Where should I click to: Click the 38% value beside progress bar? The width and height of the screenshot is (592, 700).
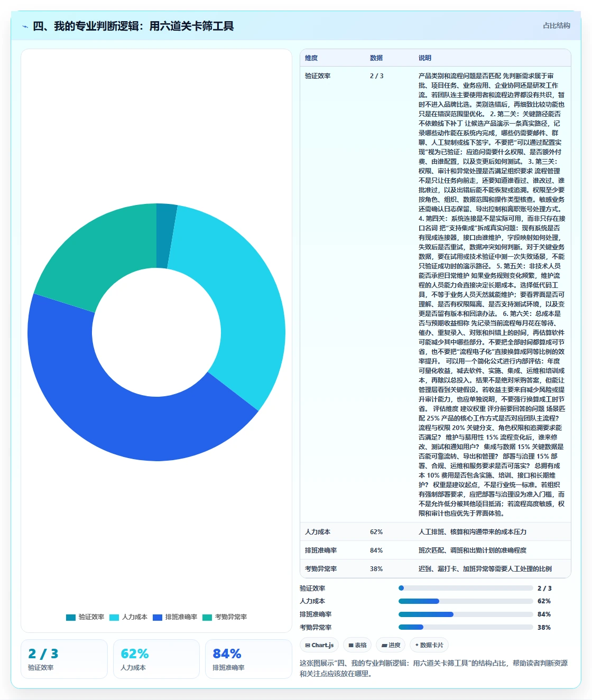(544, 628)
